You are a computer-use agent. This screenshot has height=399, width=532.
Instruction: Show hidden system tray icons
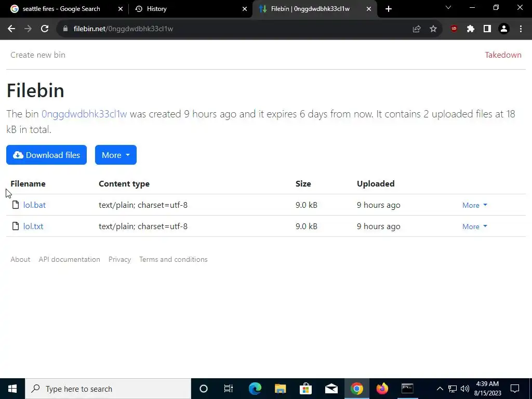[x=440, y=389]
